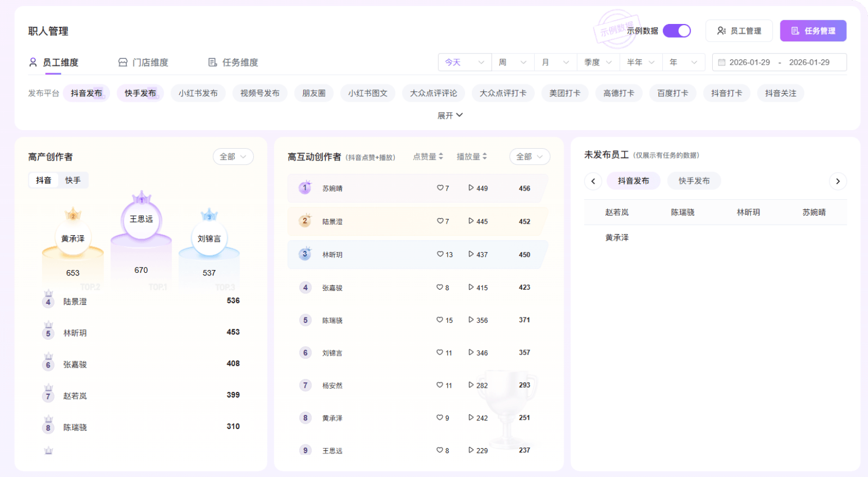Click the previous arrow in unpublished employees panel

(x=593, y=181)
